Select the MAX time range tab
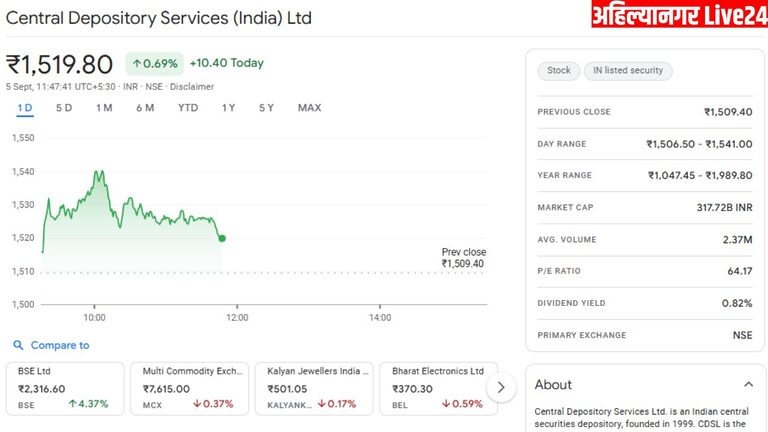The height and width of the screenshot is (432, 768). click(x=309, y=108)
